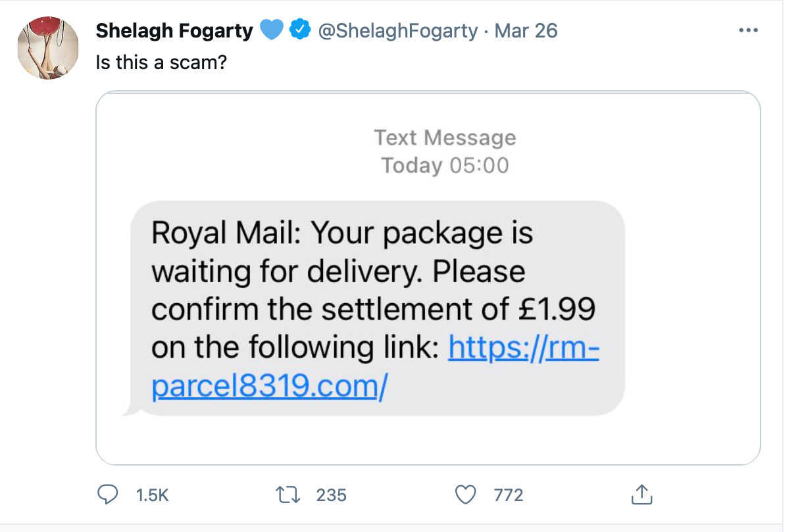
Task: Click the 1.5K reply count
Action: click(x=152, y=495)
